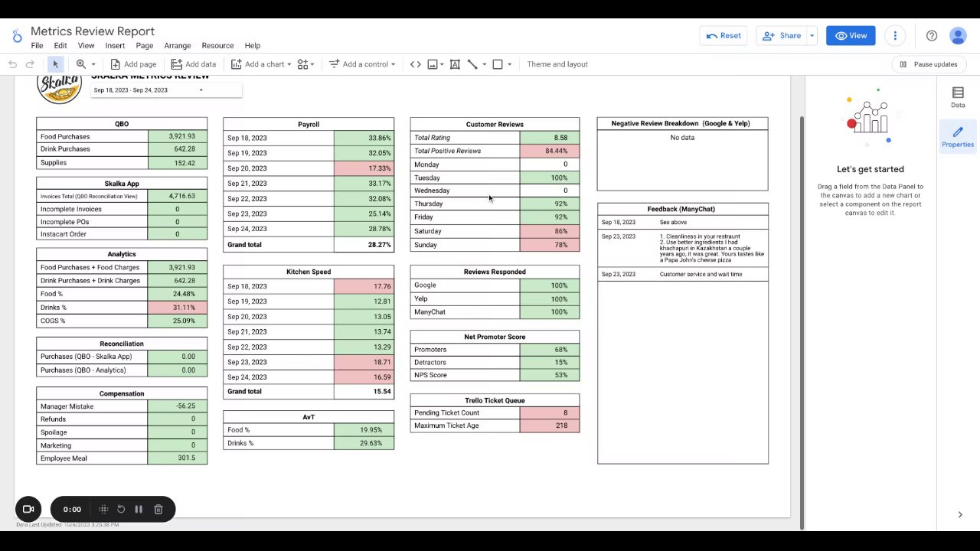Viewport: 980px width, 551px height.
Task: Select the arrow selection mode tool
Action: [x=55, y=64]
